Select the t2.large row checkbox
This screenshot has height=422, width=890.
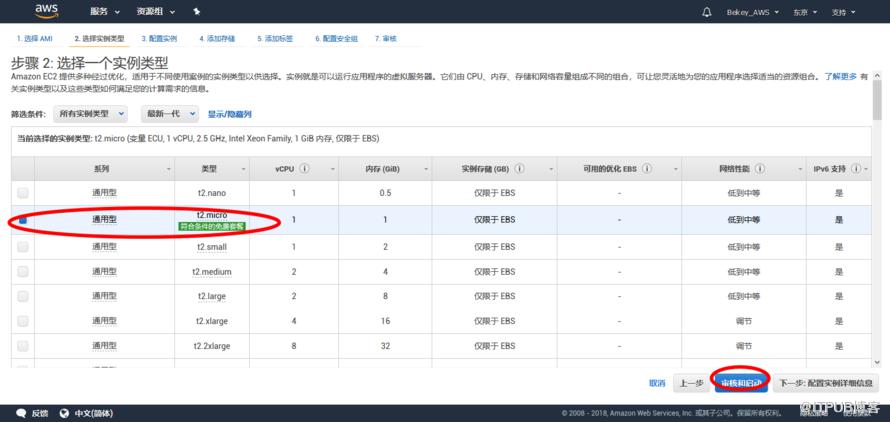pos(23,296)
